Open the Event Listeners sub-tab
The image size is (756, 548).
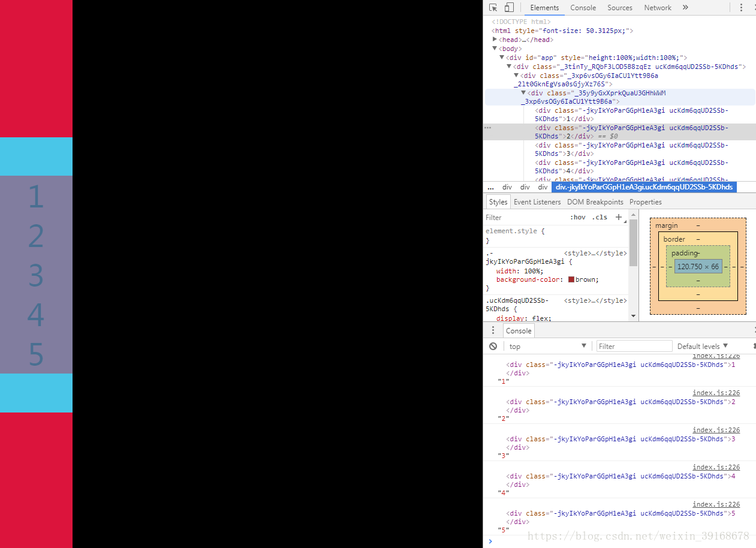pyautogui.click(x=537, y=202)
